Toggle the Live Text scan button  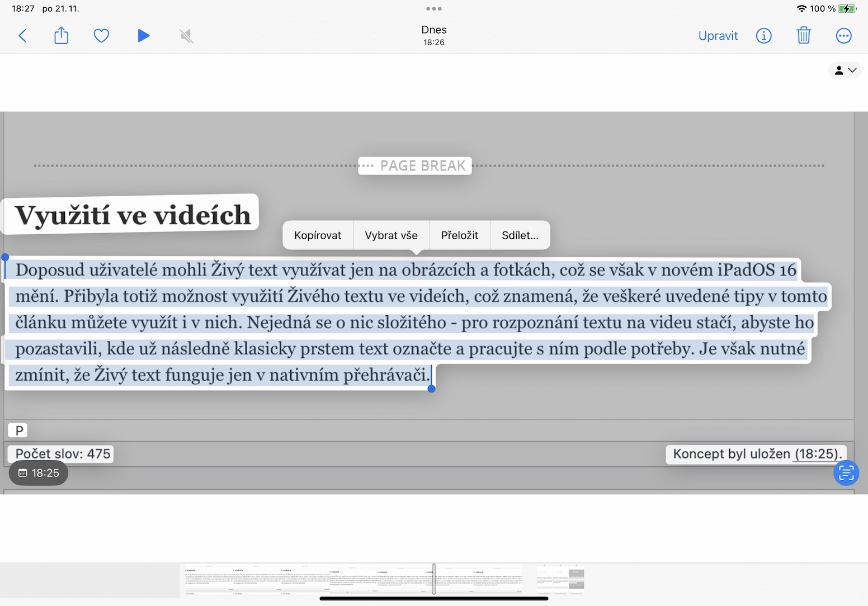tap(846, 473)
